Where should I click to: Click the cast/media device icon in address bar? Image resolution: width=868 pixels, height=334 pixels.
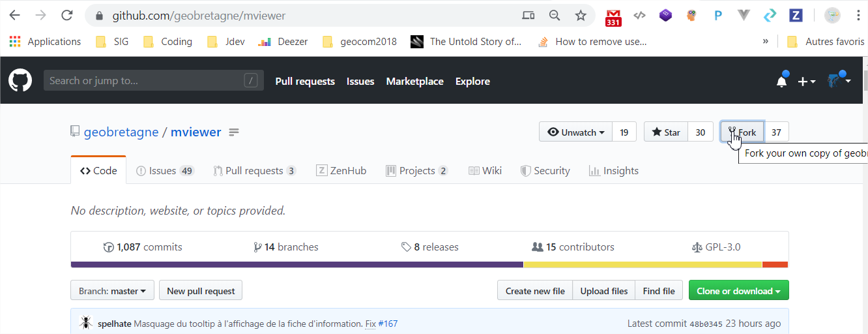(x=528, y=15)
